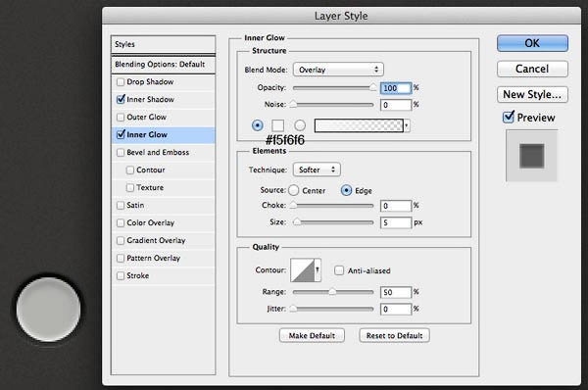Enable the Drop Shadow checkbox
588x390 pixels.
point(121,81)
